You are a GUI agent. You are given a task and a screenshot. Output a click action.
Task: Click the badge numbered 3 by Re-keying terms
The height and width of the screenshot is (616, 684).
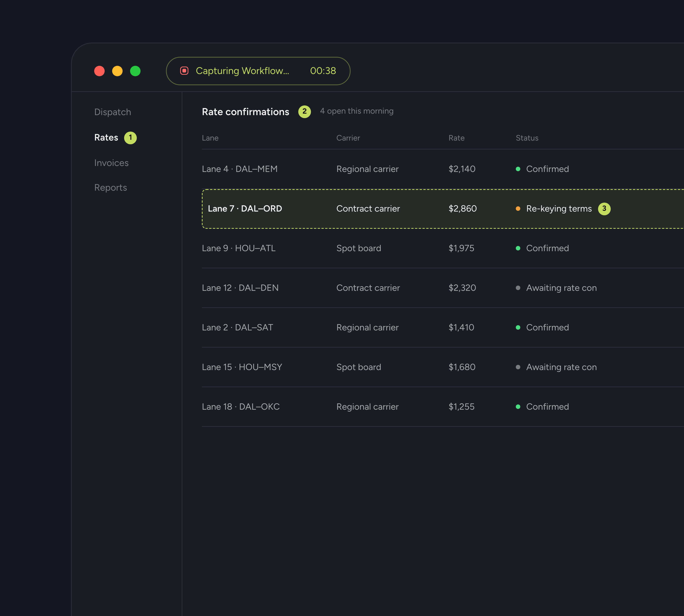click(604, 209)
